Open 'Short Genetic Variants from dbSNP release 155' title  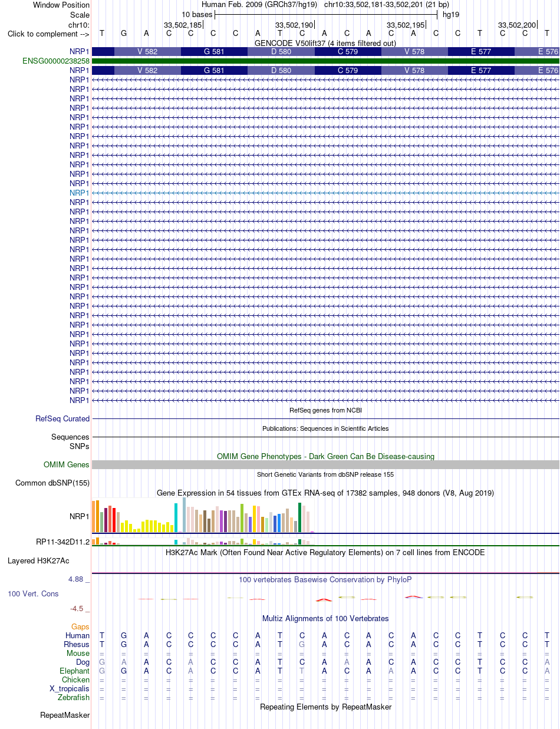(325, 474)
